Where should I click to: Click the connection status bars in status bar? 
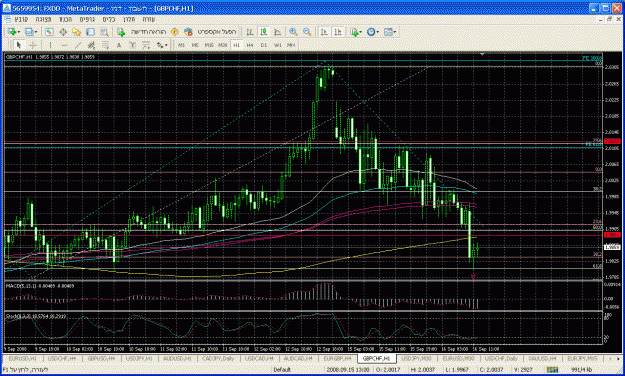[x=552, y=370]
